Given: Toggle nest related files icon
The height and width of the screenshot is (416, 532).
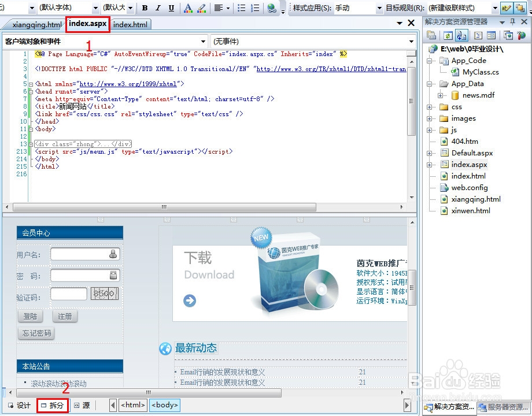Looking at the screenshot, I should (461, 35).
